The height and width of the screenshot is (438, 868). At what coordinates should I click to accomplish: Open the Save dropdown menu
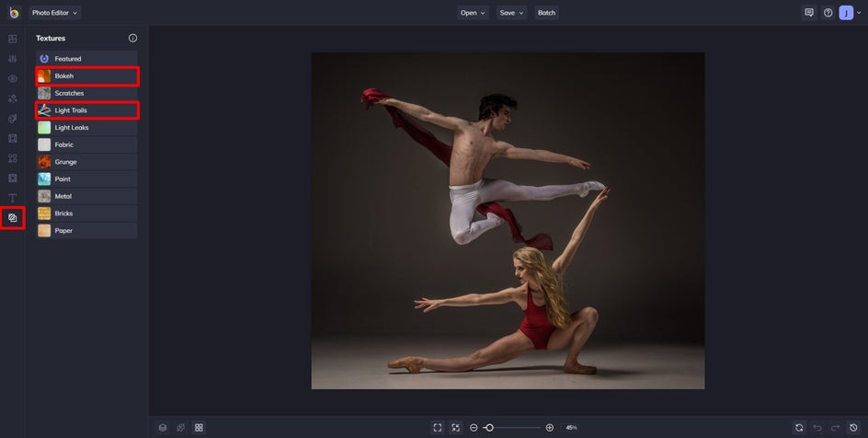point(511,13)
